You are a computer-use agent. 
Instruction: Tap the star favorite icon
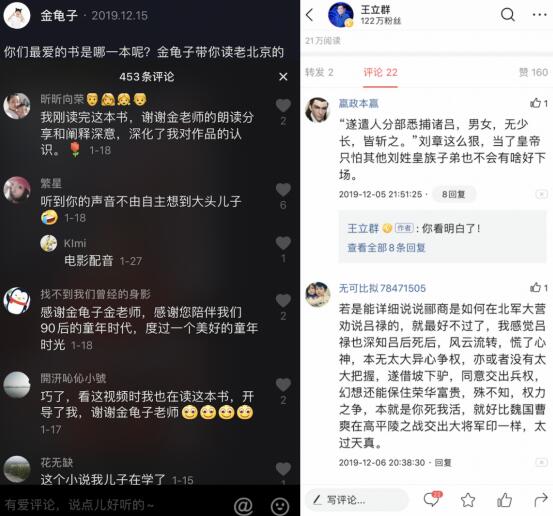[x=468, y=500]
